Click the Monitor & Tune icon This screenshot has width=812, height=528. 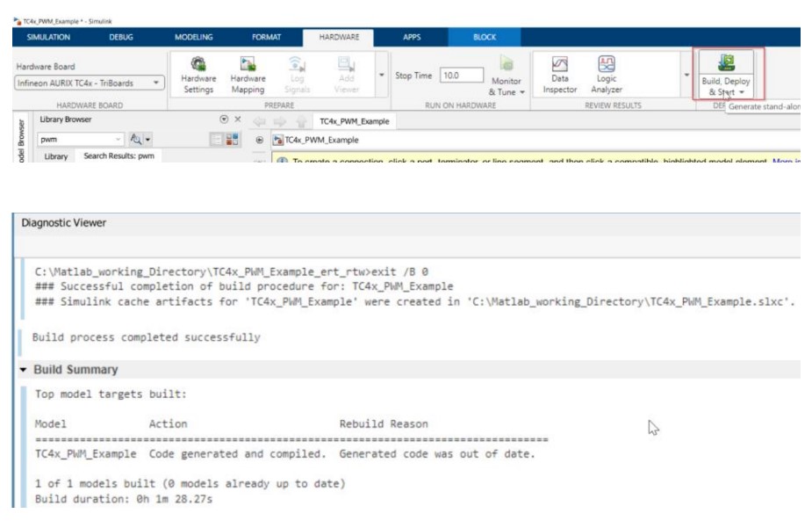point(506,64)
